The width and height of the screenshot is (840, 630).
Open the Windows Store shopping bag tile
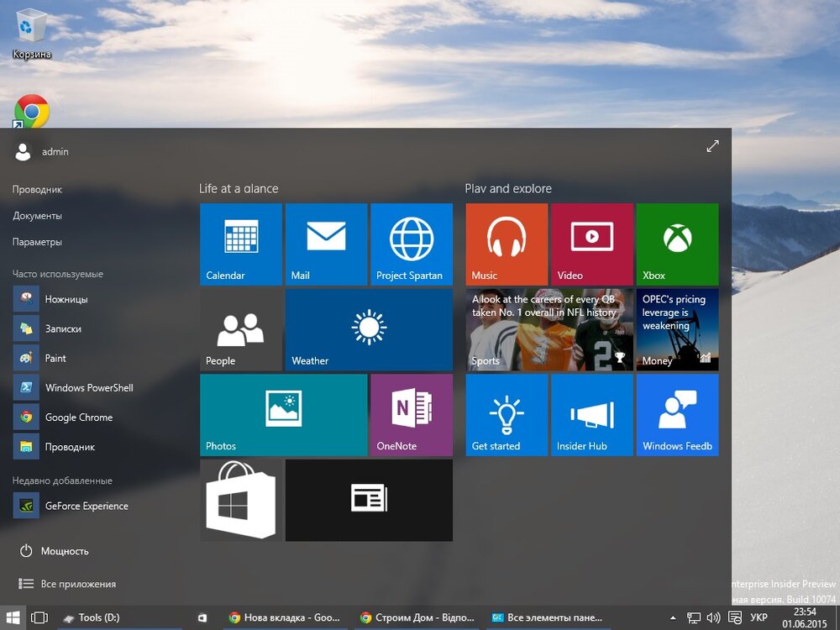pyautogui.click(x=240, y=500)
